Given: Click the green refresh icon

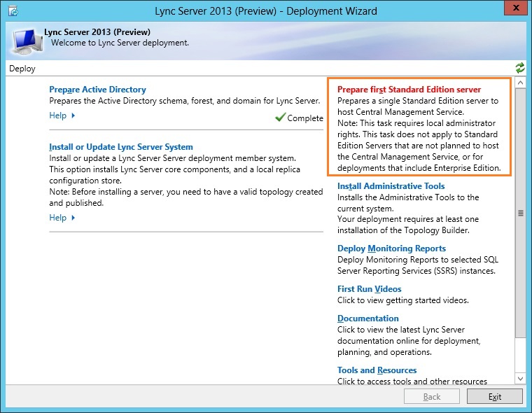Looking at the screenshot, I should [520, 68].
